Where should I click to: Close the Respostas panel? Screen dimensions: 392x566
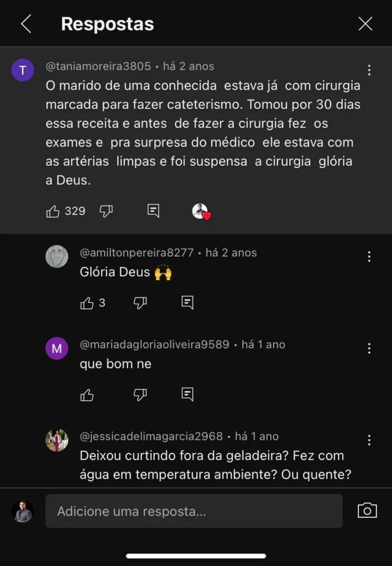click(365, 24)
